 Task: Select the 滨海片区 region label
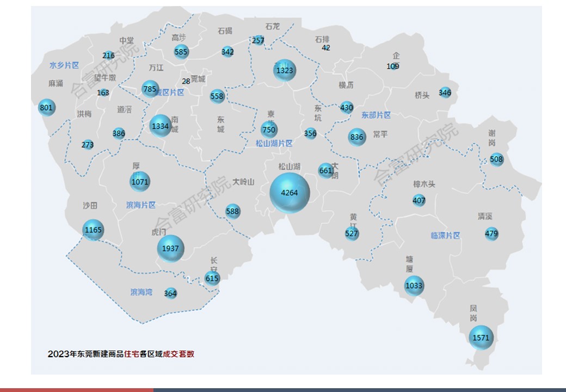[x=141, y=205]
